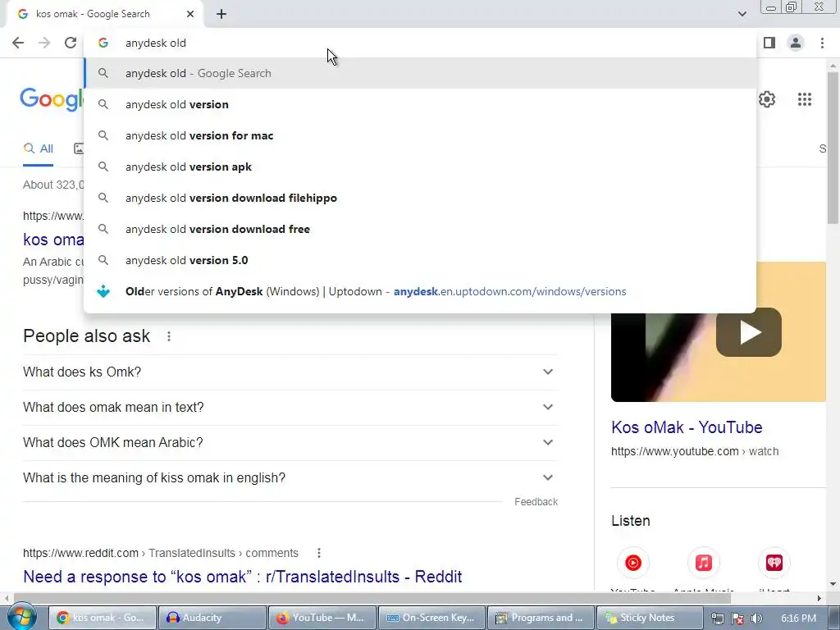Open Google quick settings gear icon
840x630 pixels.
(x=767, y=99)
